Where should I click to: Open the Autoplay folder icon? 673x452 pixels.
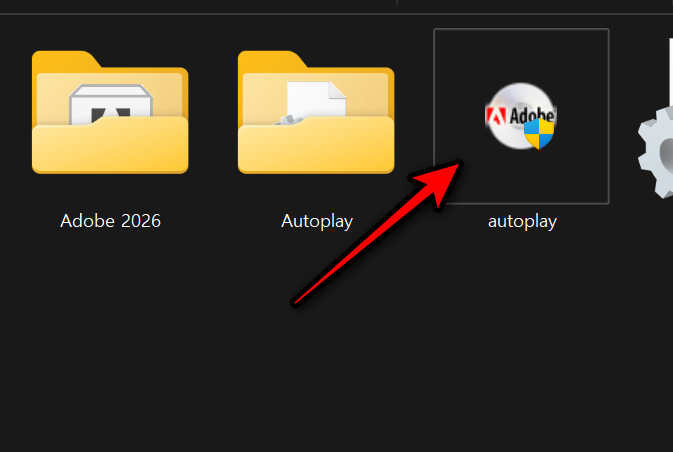[316, 112]
